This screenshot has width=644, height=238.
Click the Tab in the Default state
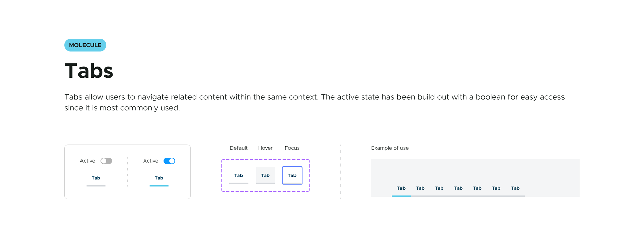point(238,176)
